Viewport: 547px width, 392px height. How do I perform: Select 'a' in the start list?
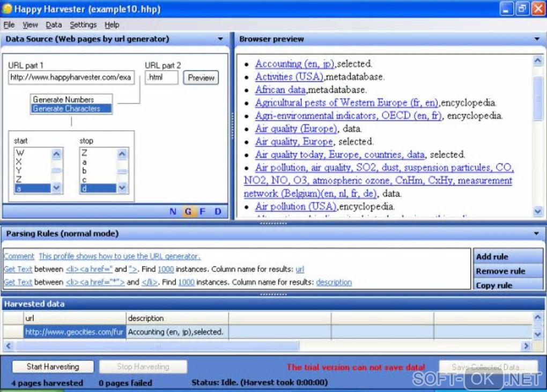click(x=32, y=188)
